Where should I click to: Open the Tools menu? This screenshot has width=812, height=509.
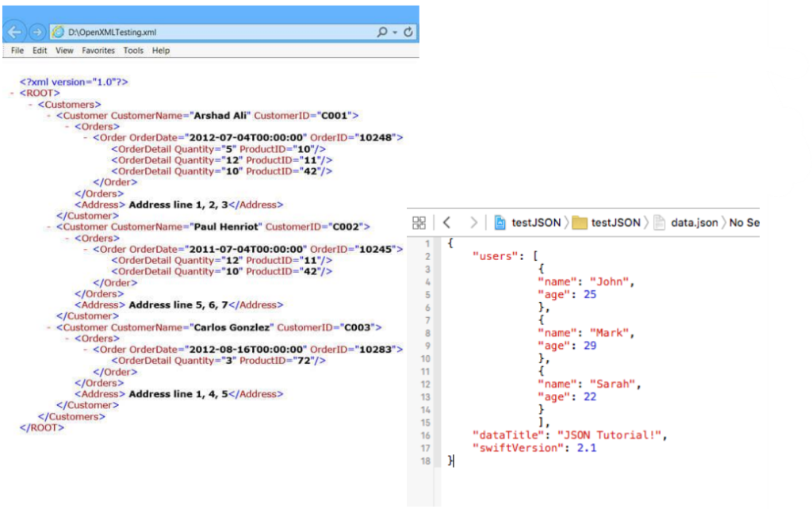point(133,50)
